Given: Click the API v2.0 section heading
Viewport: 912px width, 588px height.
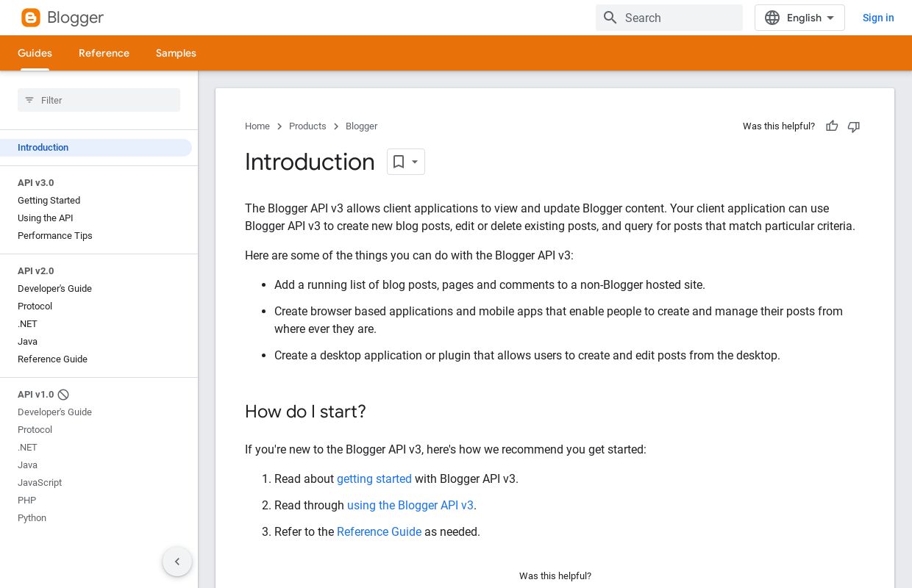Looking at the screenshot, I should pos(35,271).
